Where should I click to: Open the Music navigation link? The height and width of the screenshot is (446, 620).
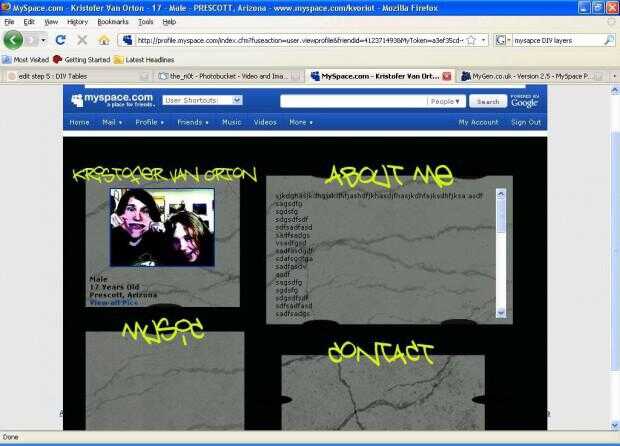point(232,122)
